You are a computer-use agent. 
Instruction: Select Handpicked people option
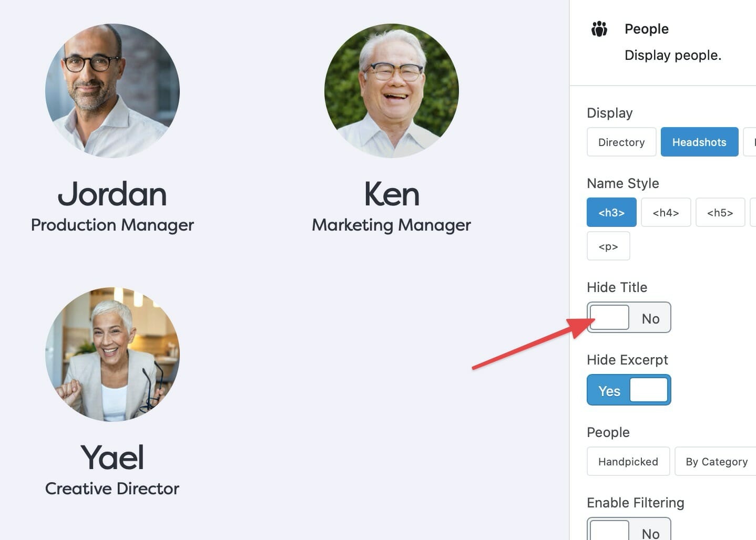(628, 461)
